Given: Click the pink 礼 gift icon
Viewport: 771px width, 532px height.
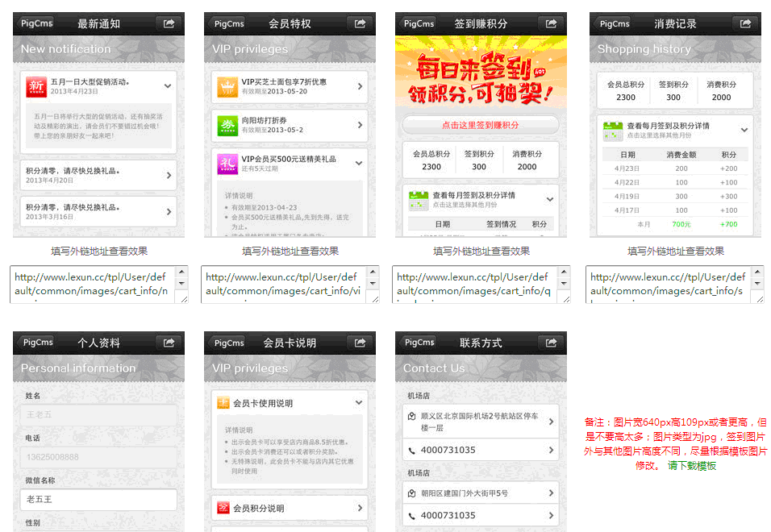Looking at the screenshot, I should 227,164.
